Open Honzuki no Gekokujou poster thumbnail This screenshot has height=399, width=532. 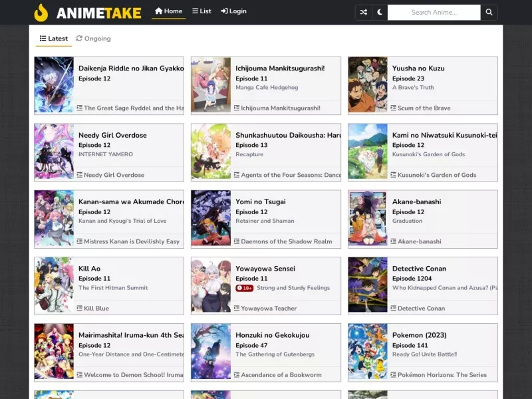[x=211, y=352]
